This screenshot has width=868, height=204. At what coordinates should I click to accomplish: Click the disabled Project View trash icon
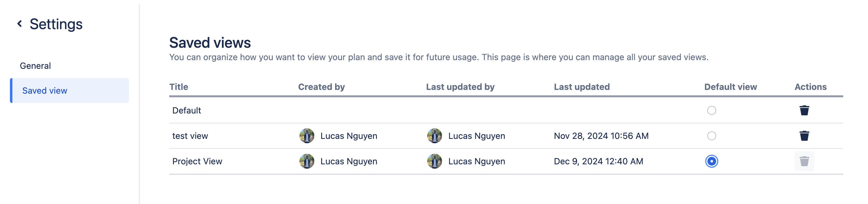804,162
